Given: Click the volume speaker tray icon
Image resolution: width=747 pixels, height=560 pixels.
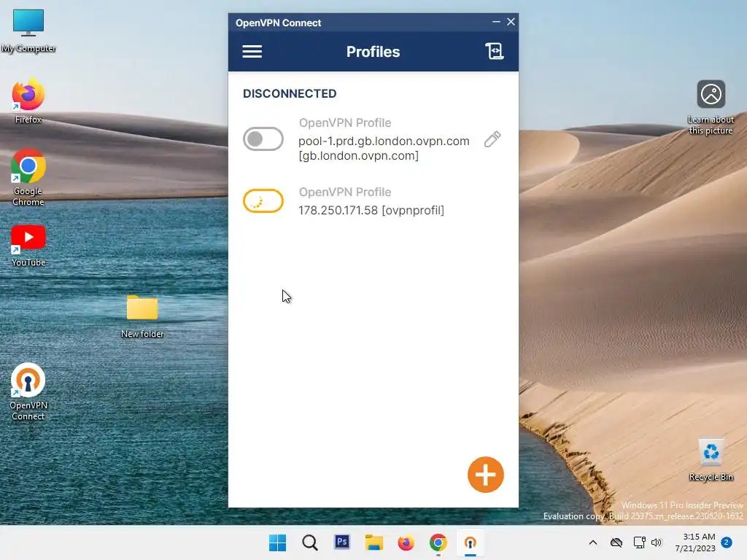Looking at the screenshot, I should (x=657, y=542).
